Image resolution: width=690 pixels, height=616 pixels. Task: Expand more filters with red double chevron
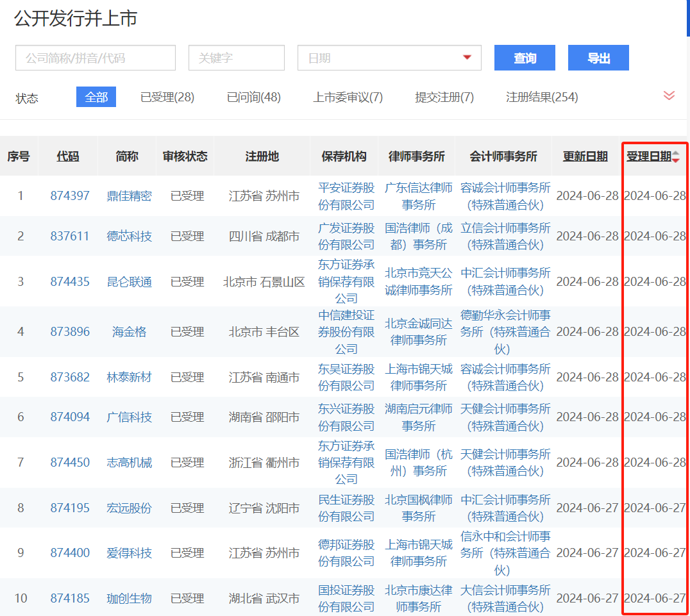point(669,96)
